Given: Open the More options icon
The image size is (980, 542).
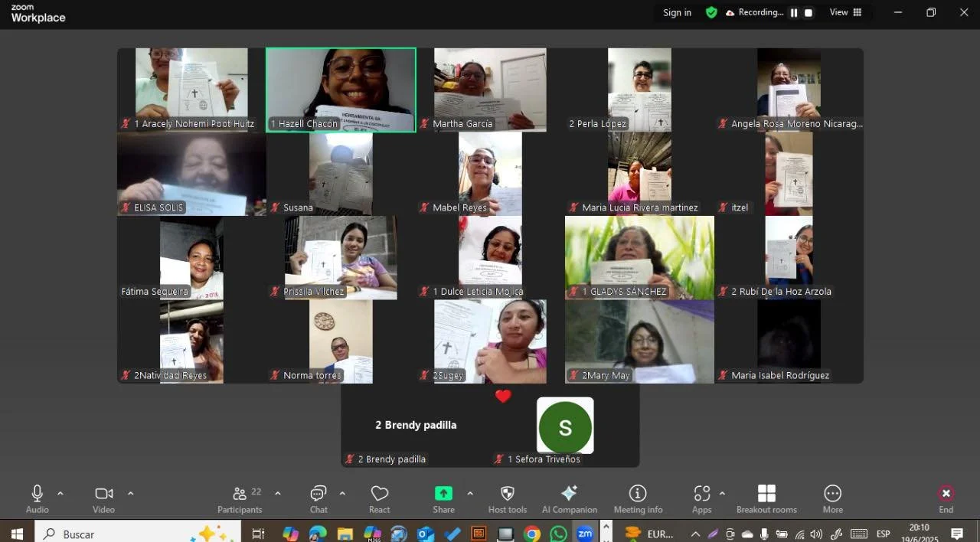Looking at the screenshot, I should pos(833,494).
